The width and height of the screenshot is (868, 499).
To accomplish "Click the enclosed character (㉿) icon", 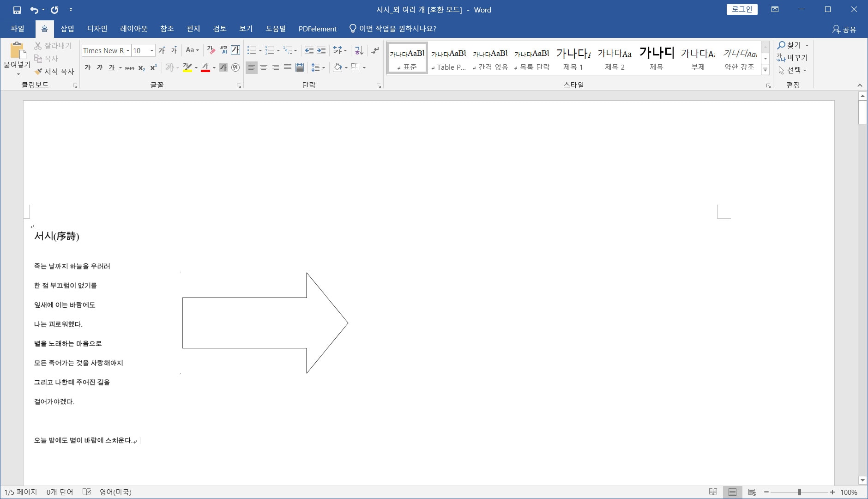I will 235,67.
